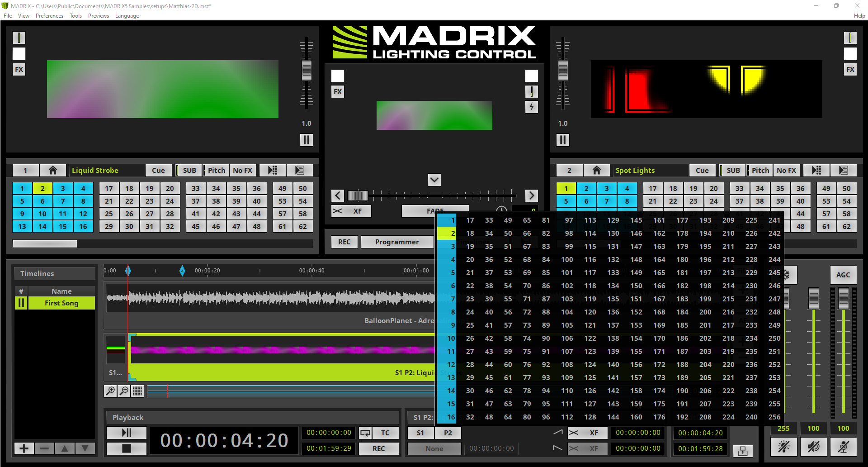Open the Language menu
868x467 pixels.
(127, 16)
